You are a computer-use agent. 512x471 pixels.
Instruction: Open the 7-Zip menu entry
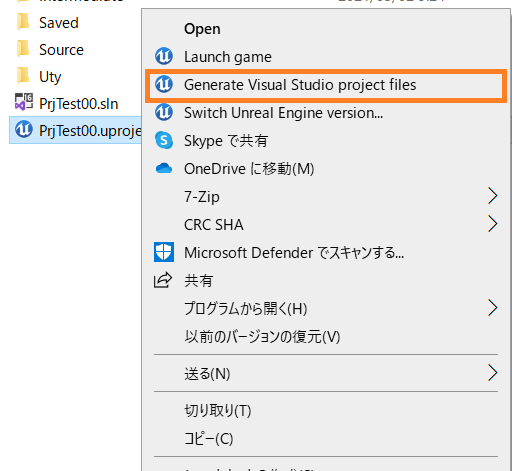coord(202,197)
